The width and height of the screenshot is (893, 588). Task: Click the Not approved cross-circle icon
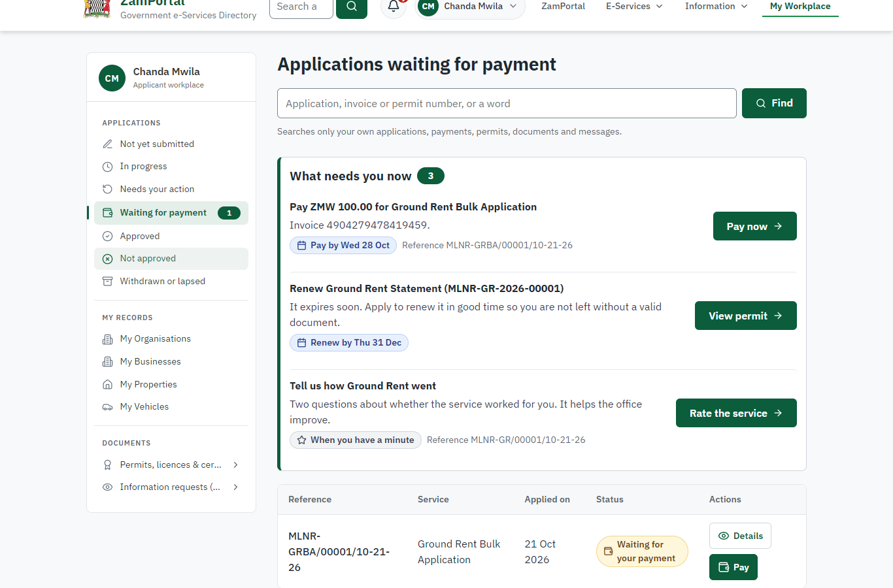click(108, 259)
